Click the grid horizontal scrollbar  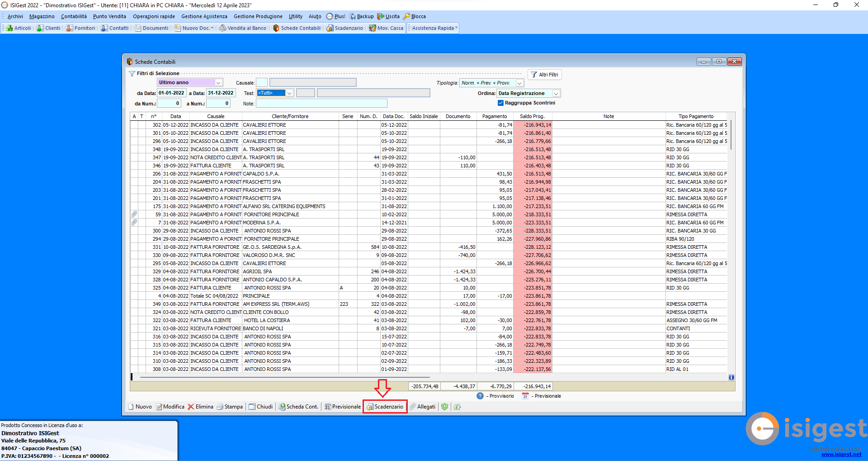click(x=285, y=377)
